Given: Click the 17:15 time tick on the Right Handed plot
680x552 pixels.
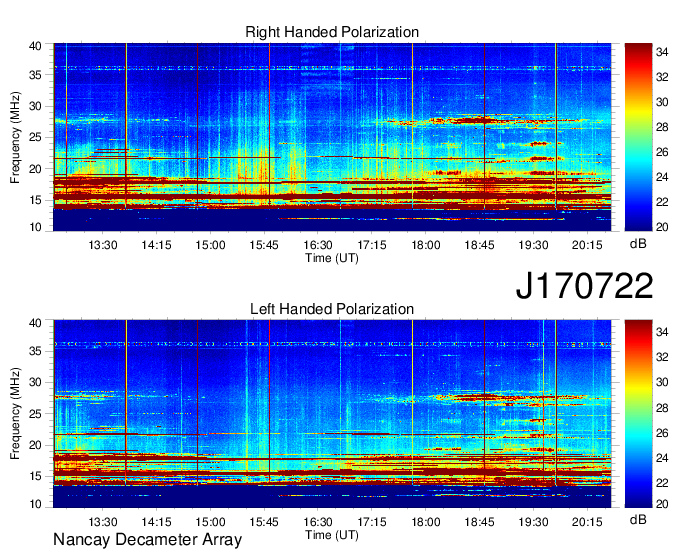Looking at the screenshot, I should tap(372, 245).
